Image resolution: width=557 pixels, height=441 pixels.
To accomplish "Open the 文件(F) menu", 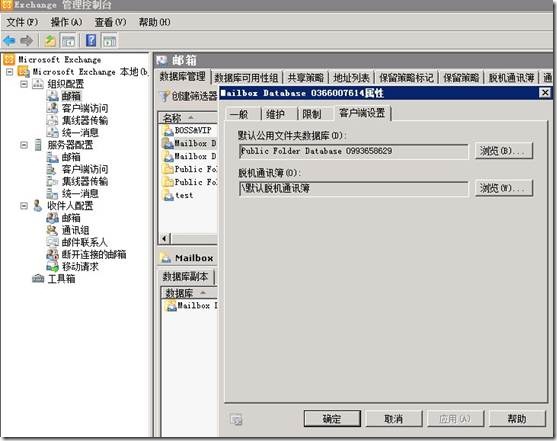I will tap(22, 22).
